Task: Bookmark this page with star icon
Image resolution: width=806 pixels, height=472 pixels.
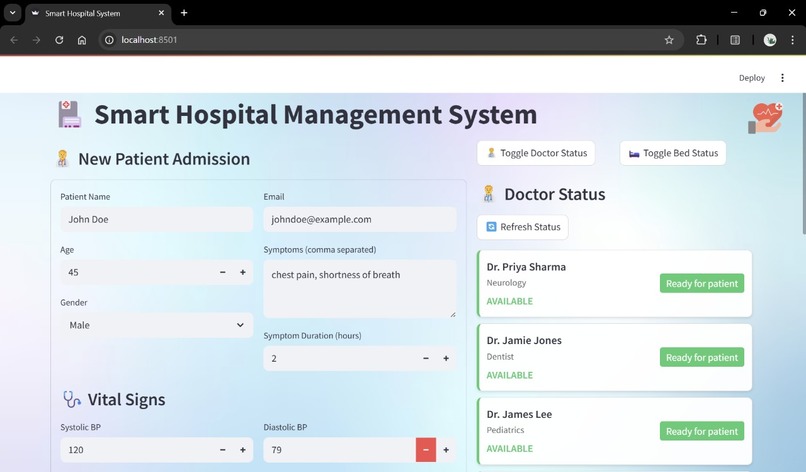Action: coord(669,40)
